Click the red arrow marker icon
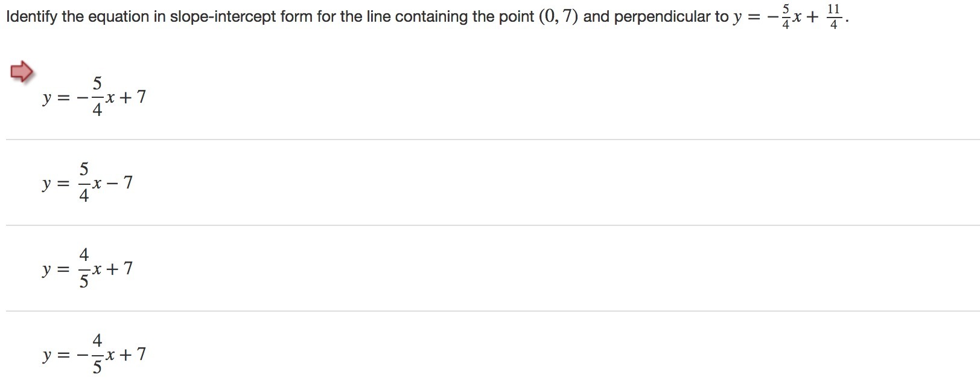This screenshot has height=389, width=980. tap(22, 72)
